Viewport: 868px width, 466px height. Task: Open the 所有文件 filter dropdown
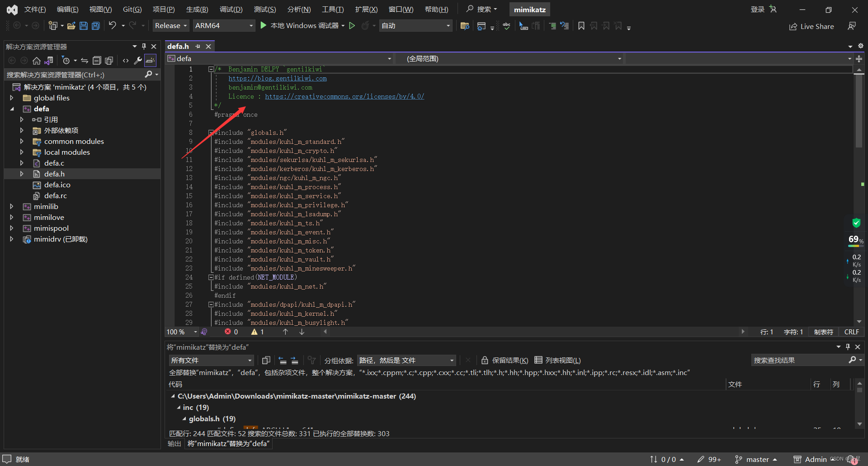211,361
